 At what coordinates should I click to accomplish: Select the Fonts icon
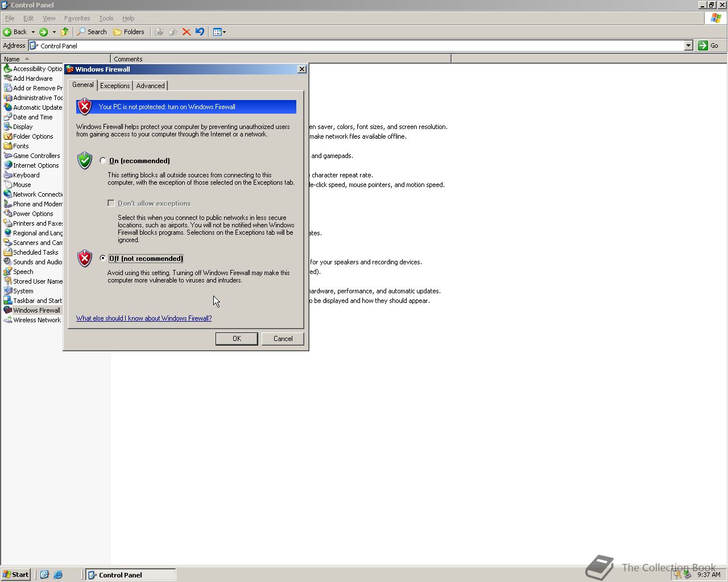tap(8, 146)
